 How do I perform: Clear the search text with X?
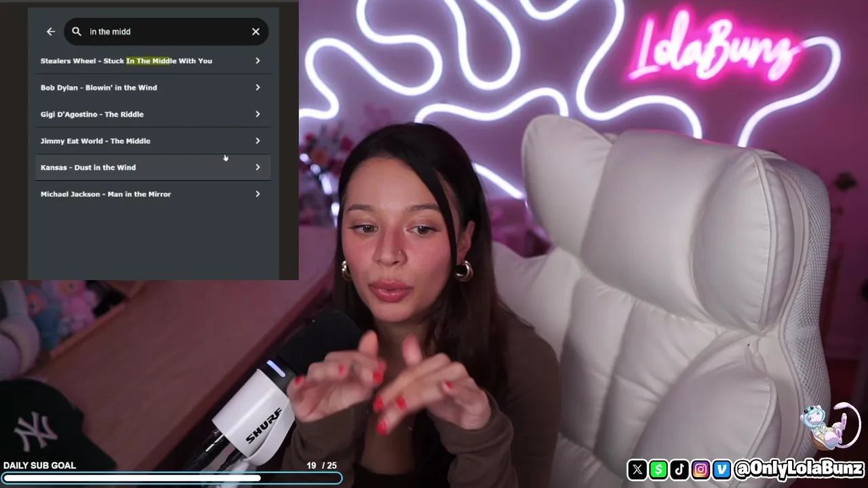point(256,32)
